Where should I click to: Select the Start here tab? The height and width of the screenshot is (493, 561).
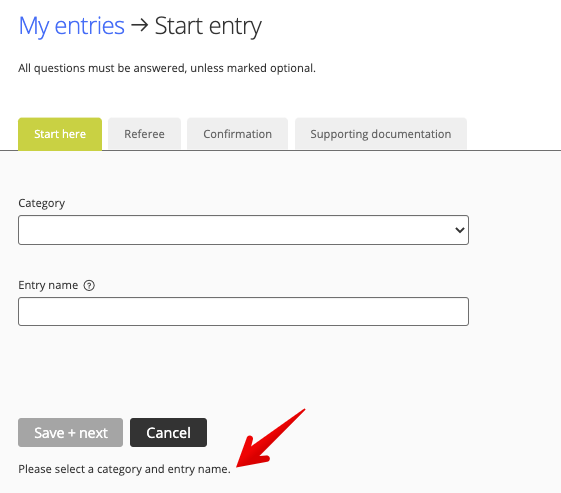60,134
